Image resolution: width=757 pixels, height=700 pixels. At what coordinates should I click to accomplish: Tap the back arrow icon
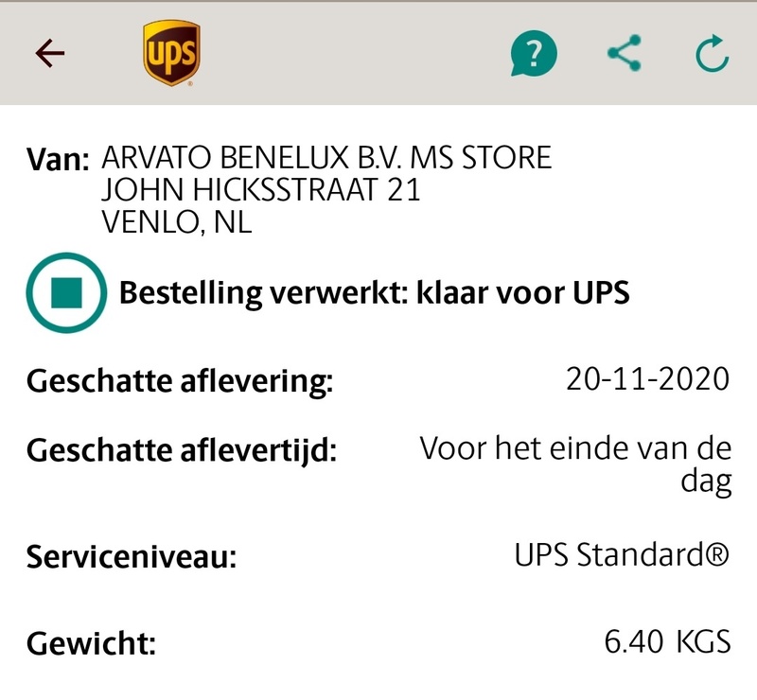[x=50, y=54]
